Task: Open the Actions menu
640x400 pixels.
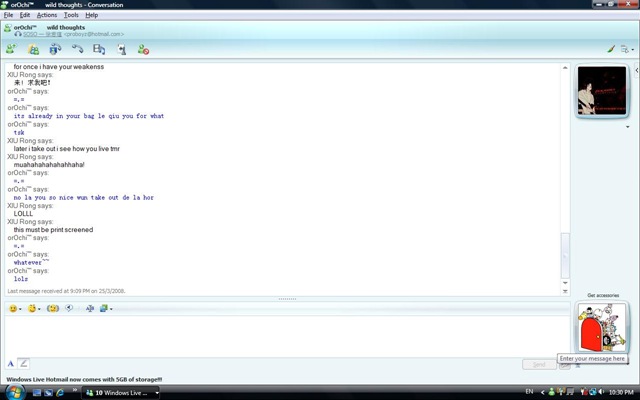Action: click(x=47, y=15)
